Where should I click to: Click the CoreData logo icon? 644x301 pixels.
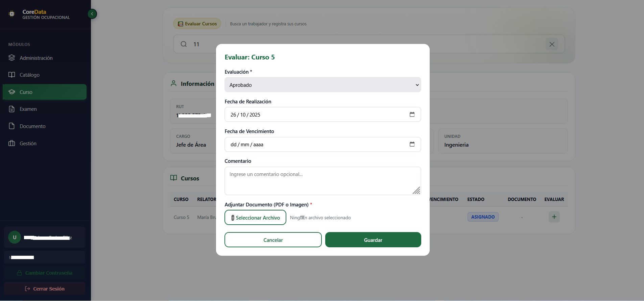click(12, 14)
